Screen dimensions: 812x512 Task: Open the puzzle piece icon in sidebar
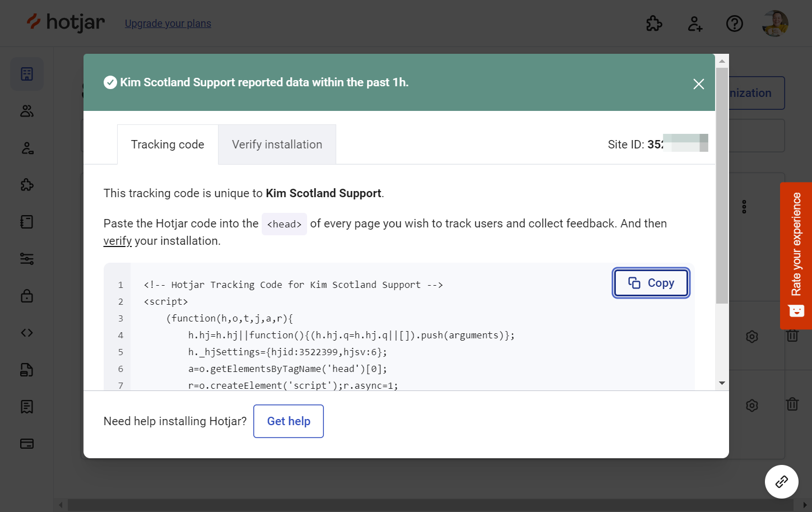point(27,185)
